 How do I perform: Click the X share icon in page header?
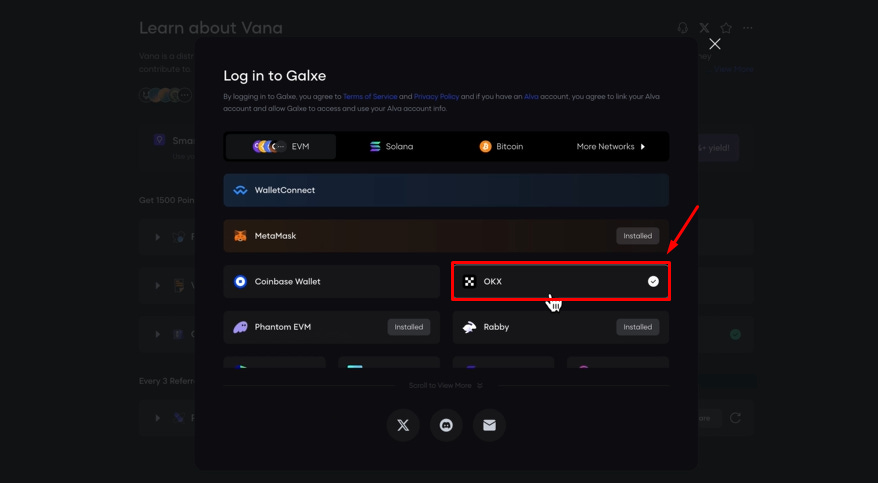[704, 27]
